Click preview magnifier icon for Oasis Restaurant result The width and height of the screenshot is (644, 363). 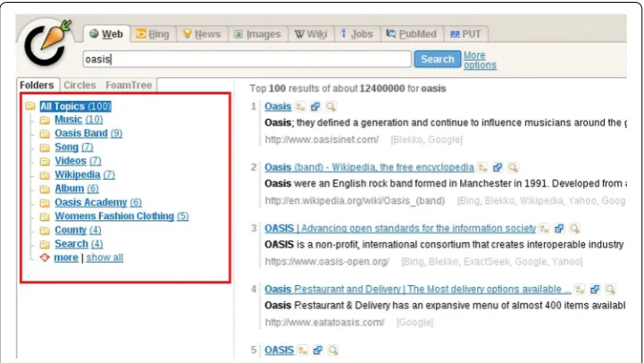coord(610,290)
